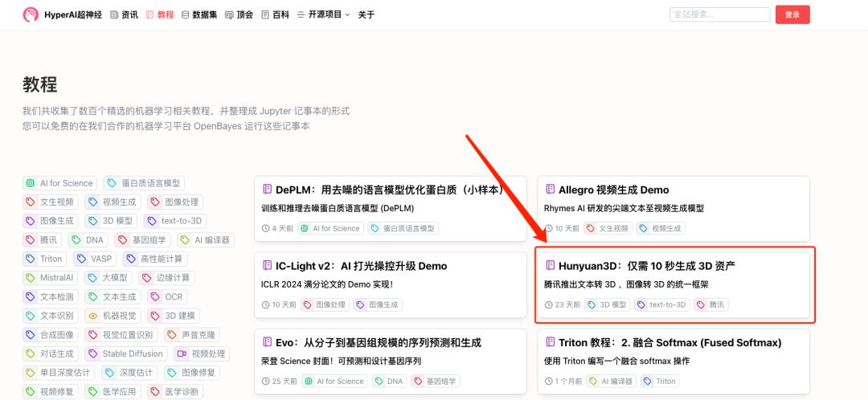Click the red 登录 button
Image resolution: width=868 pixels, height=400 pixels.
(792, 15)
